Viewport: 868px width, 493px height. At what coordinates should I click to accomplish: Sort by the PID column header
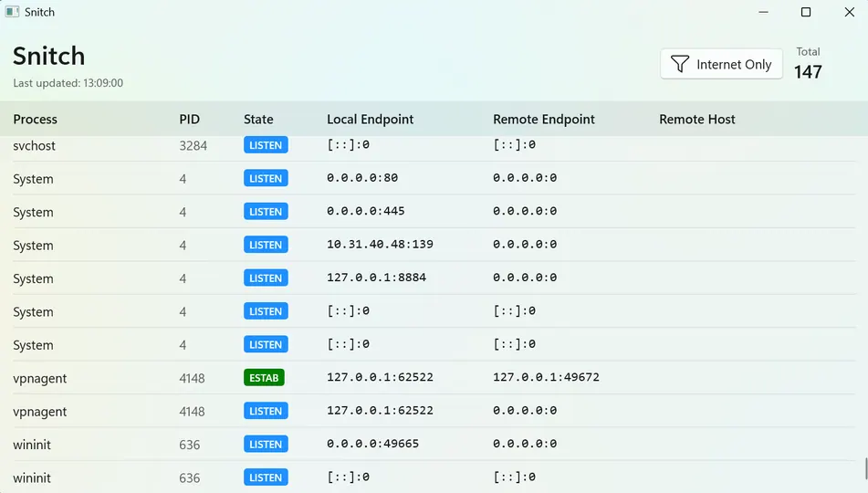pyautogui.click(x=189, y=119)
